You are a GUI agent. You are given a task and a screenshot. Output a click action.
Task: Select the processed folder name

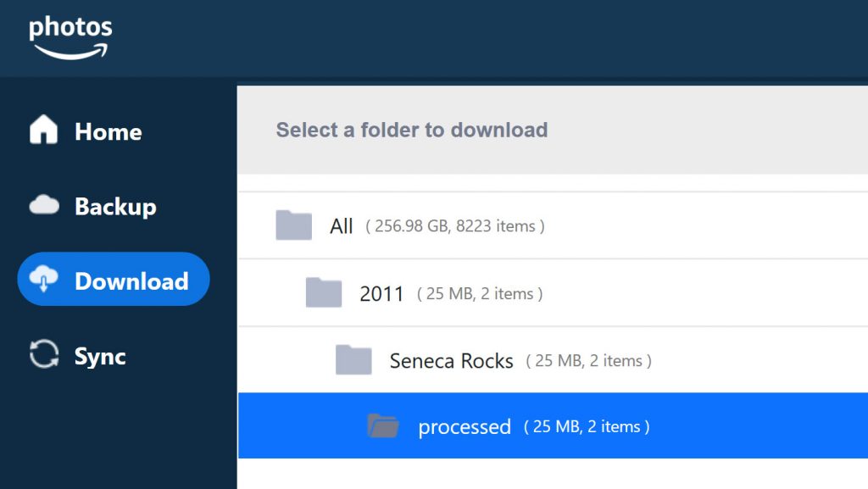(x=464, y=426)
